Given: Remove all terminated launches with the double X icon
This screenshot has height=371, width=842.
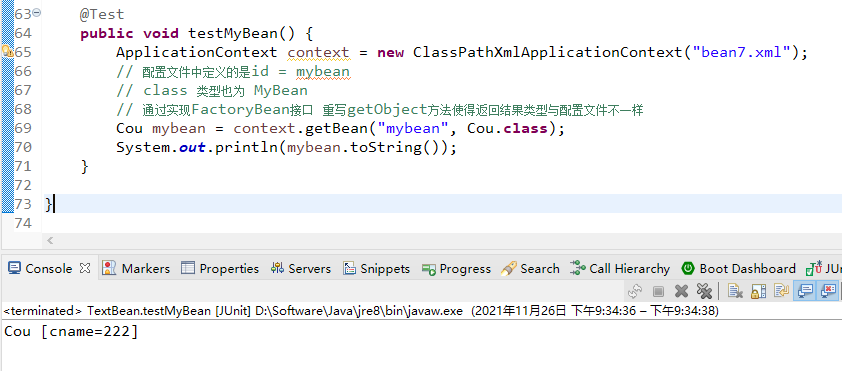Looking at the screenshot, I should tap(704, 291).
